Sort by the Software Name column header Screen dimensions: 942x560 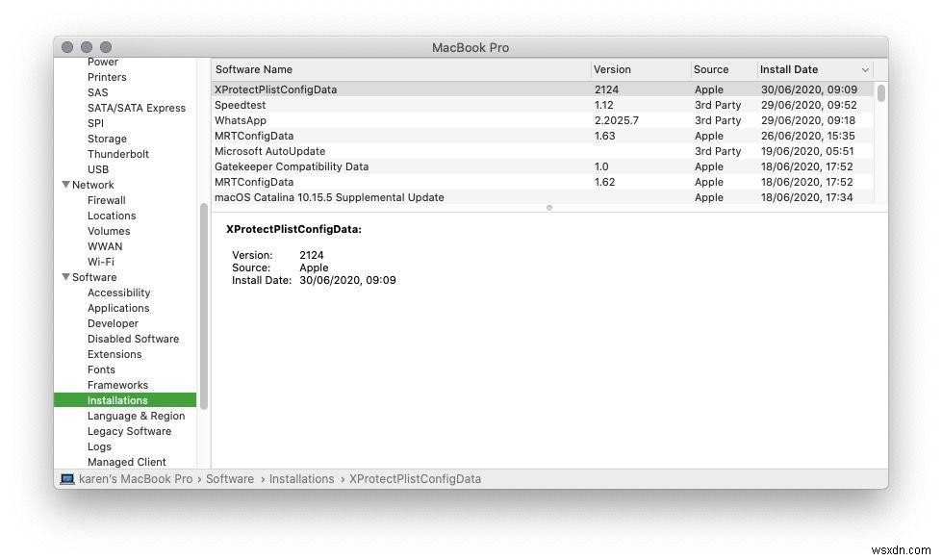click(x=254, y=69)
